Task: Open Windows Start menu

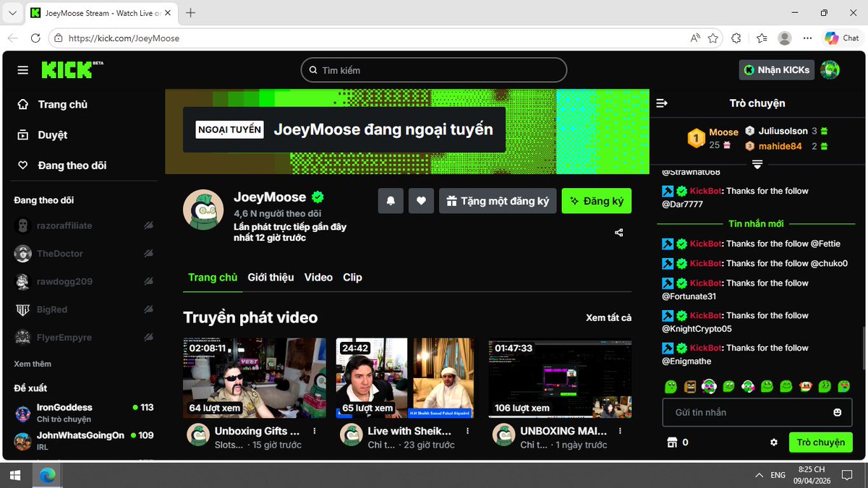Action: 14,475
